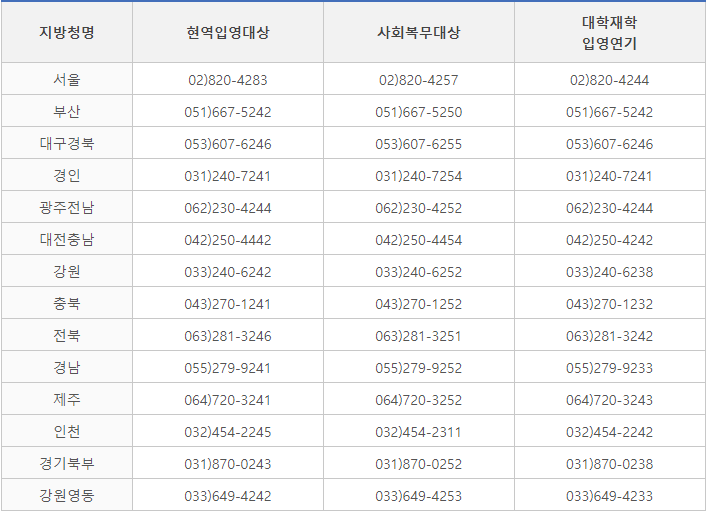Image resolution: width=707 pixels, height=511 pixels.
Task: Click phone number 062)230-4252
Action: coord(418,208)
